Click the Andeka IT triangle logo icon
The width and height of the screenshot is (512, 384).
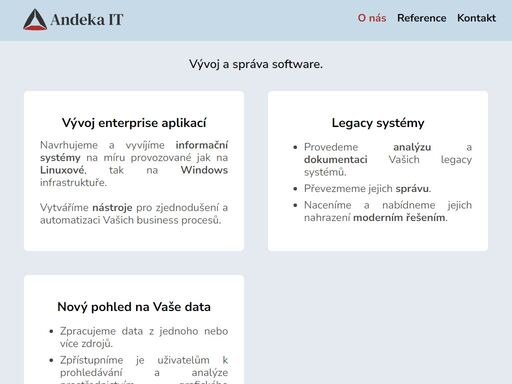[x=35, y=19]
